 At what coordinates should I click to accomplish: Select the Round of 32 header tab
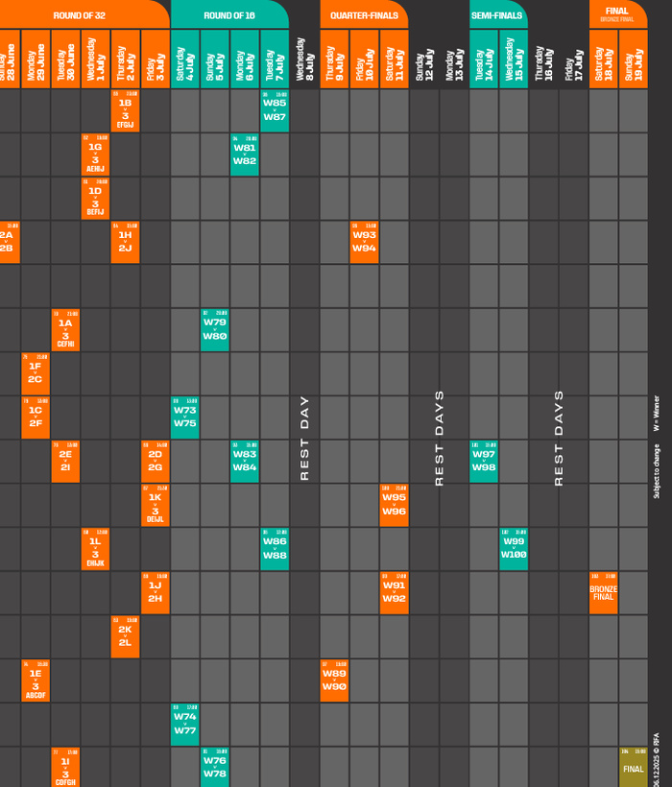pos(82,14)
